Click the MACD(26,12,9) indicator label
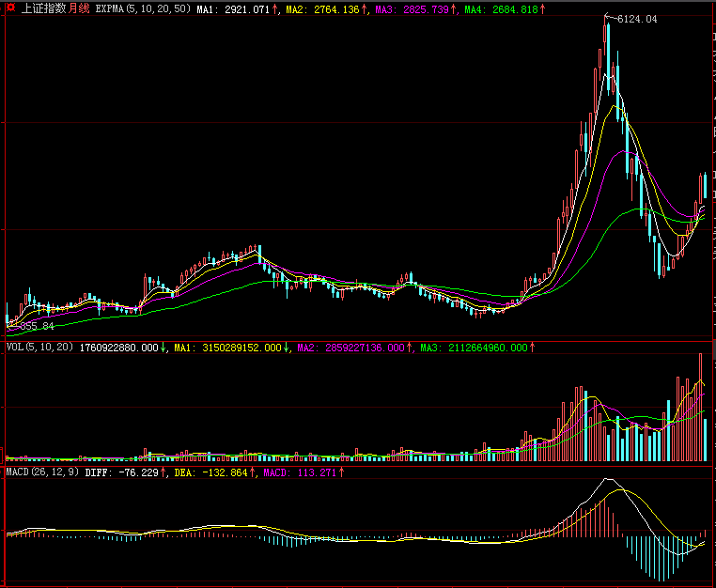716x588 pixels. click(42, 472)
